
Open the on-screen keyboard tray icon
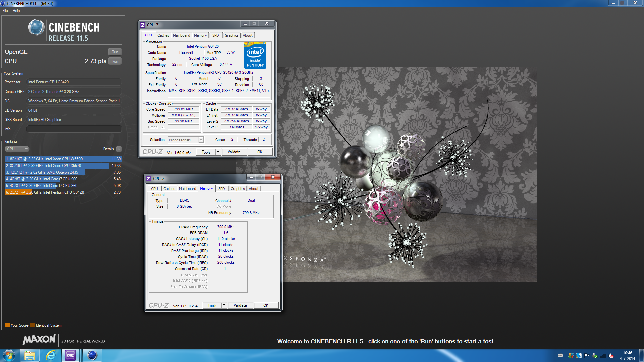point(560,355)
